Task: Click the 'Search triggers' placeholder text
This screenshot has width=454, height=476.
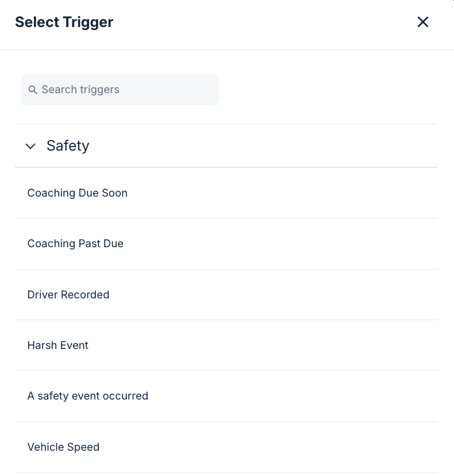Action: click(80, 90)
